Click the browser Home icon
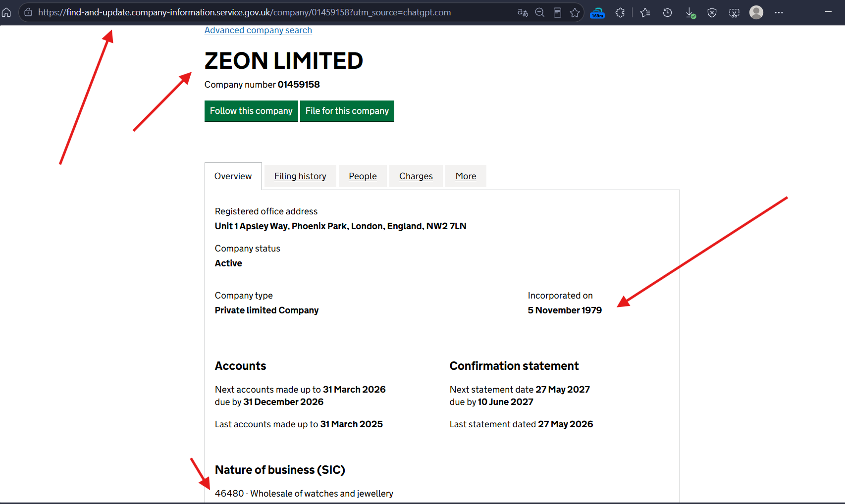Image resolution: width=845 pixels, height=504 pixels. click(x=6, y=12)
